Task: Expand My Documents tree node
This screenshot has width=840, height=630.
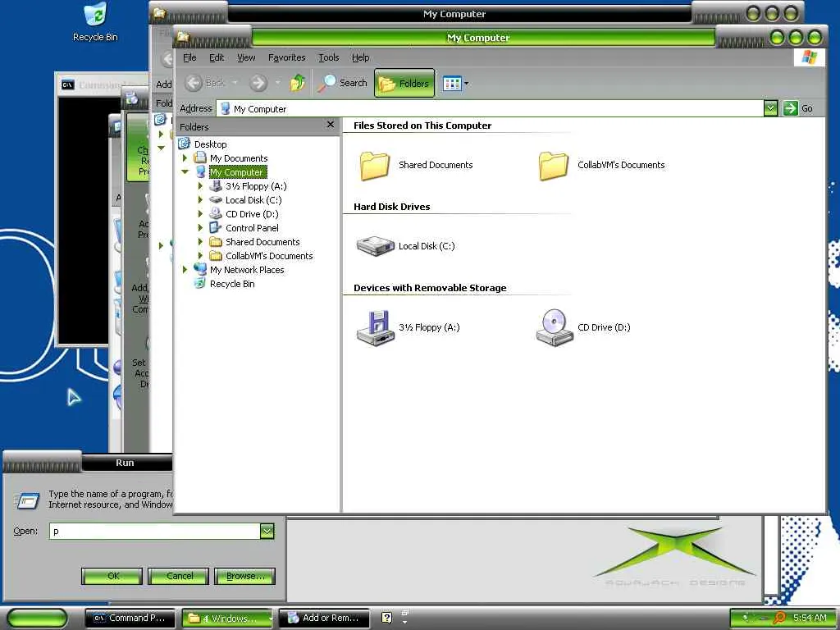Action: tap(185, 158)
